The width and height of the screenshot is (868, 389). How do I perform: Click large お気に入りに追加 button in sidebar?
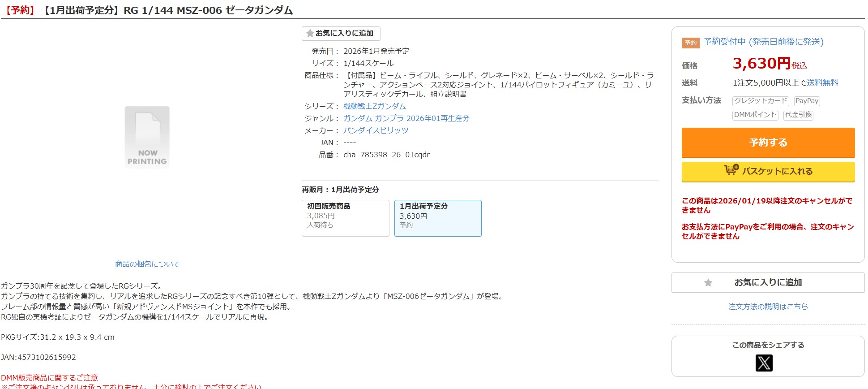[x=768, y=282]
